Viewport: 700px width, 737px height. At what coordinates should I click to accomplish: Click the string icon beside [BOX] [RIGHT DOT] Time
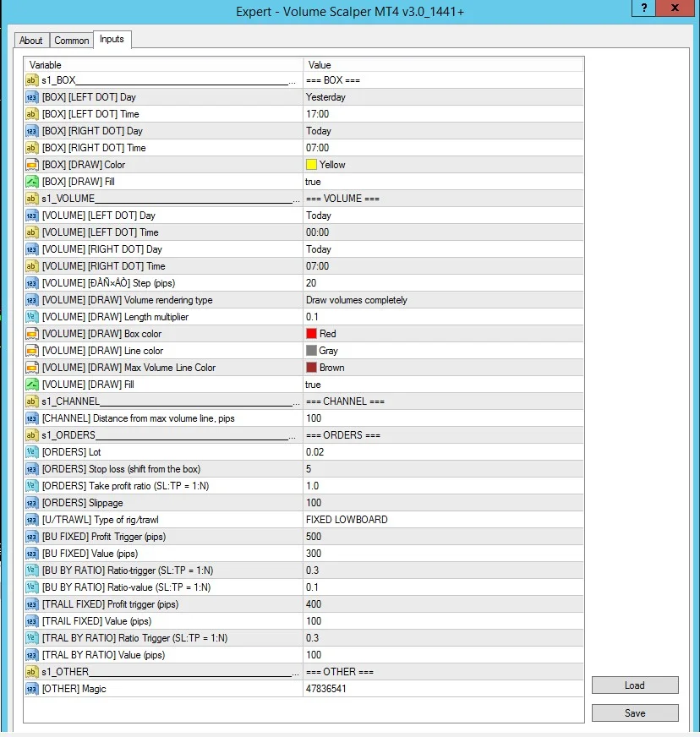point(31,148)
